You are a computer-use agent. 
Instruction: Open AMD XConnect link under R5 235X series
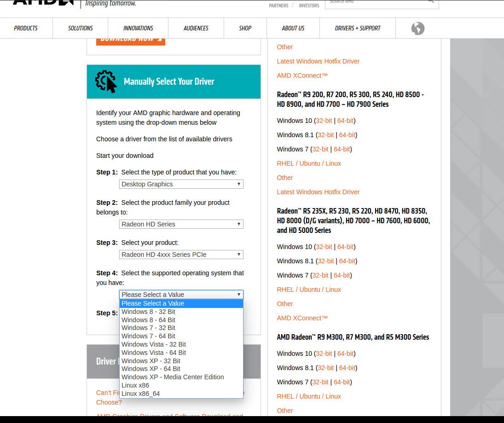click(x=302, y=318)
